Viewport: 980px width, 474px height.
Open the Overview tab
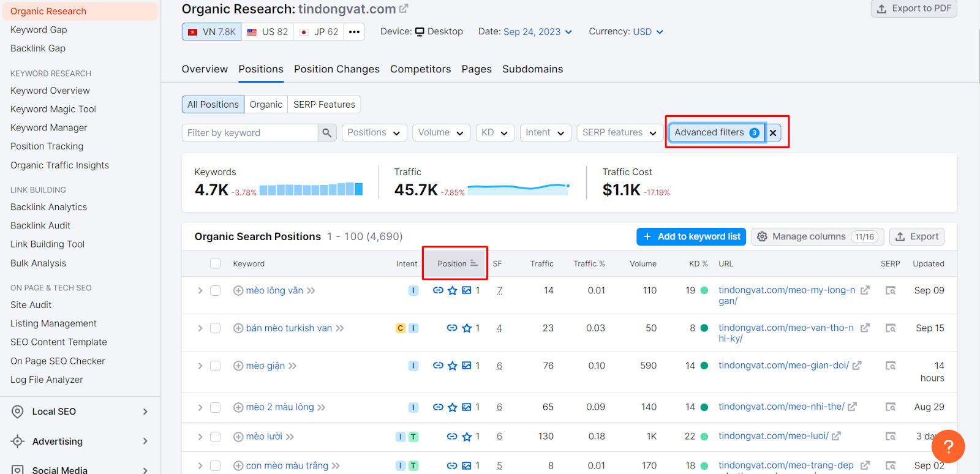click(x=205, y=69)
